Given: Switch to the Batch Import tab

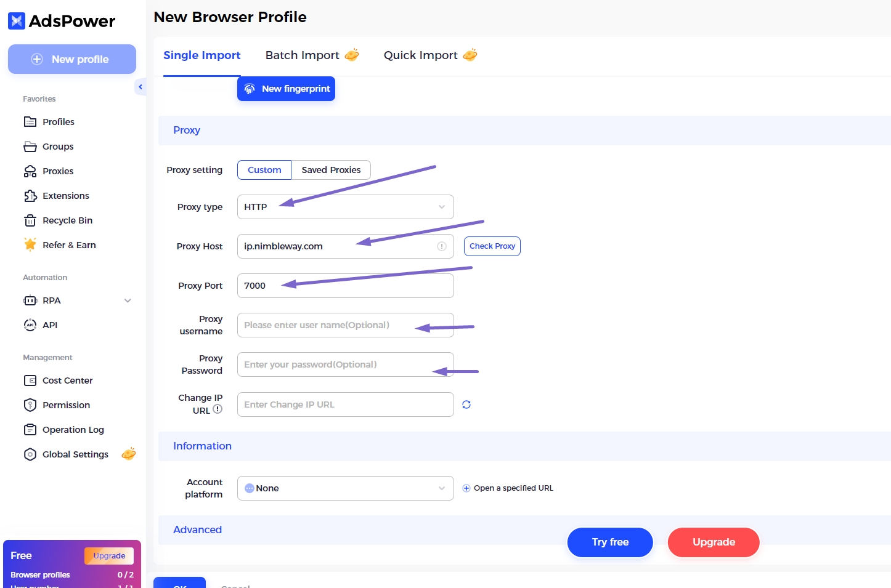Looking at the screenshot, I should click(x=303, y=55).
